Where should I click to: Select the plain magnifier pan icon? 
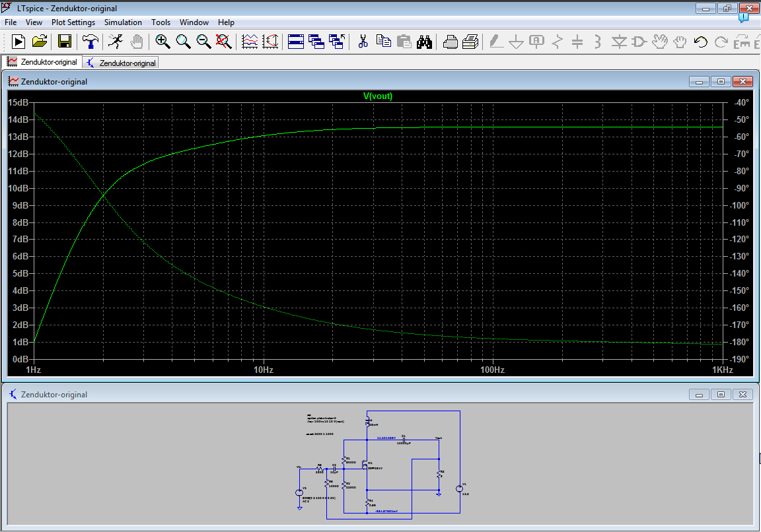point(183,42)
